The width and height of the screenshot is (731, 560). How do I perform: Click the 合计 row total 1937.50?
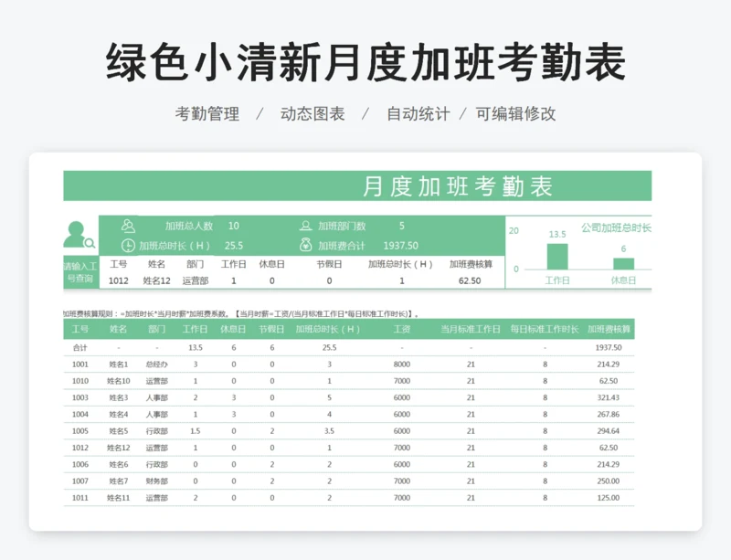(609, 347)
